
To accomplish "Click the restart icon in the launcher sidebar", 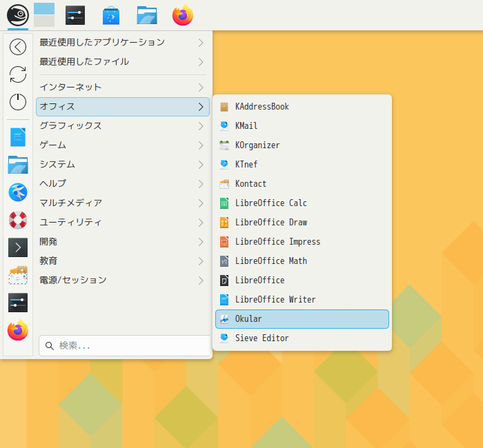I will pos(18,74).
